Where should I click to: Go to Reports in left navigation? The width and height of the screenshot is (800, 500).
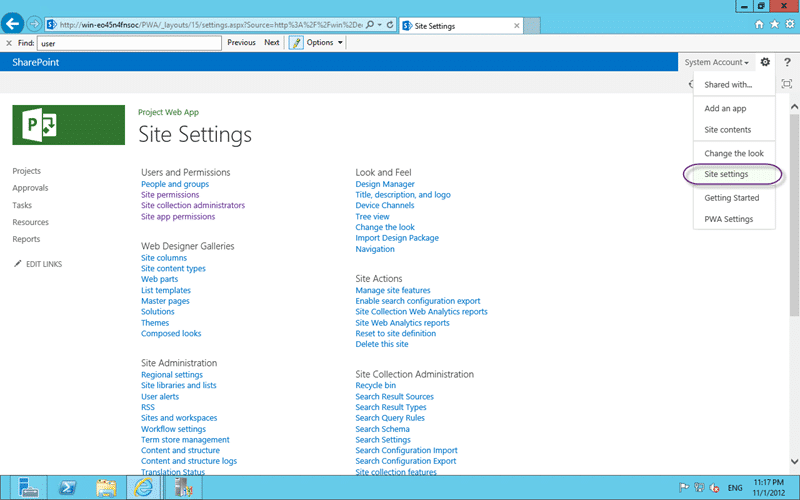point(27,239)
